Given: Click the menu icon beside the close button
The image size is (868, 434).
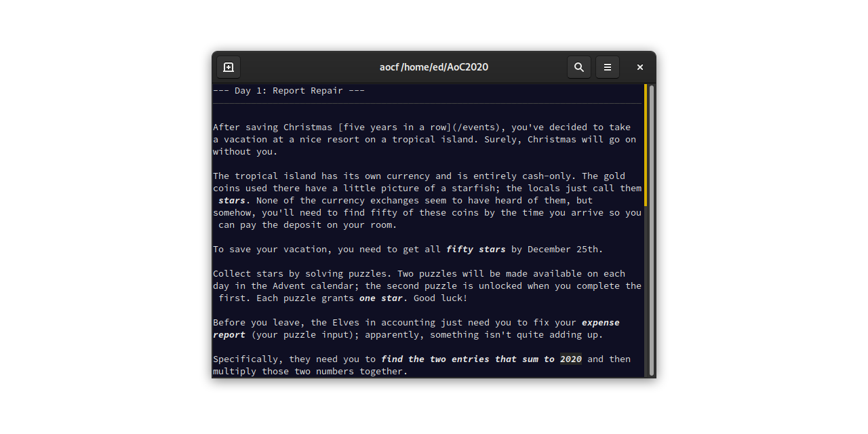Looking at the screenshot, I should (607, 67).
